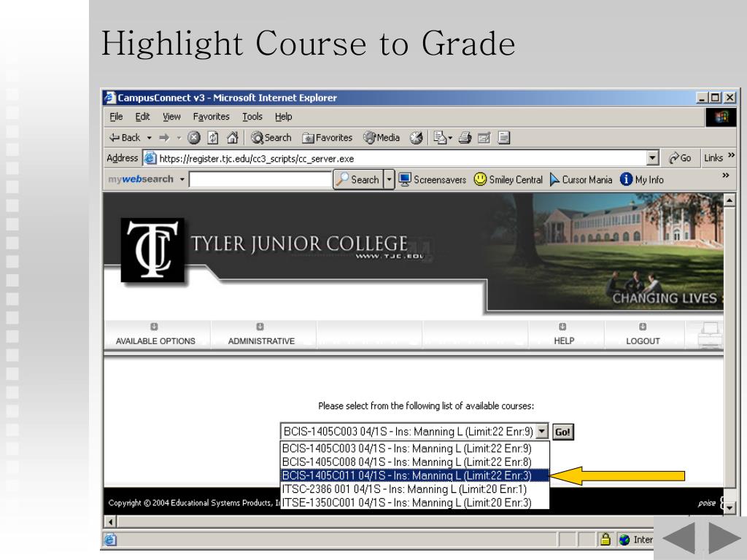Image resolution: width=747 pixels, height=560 pixels.
Task: Expand mywebsearch toolbar overflow chevron
Action: (726, 175)
